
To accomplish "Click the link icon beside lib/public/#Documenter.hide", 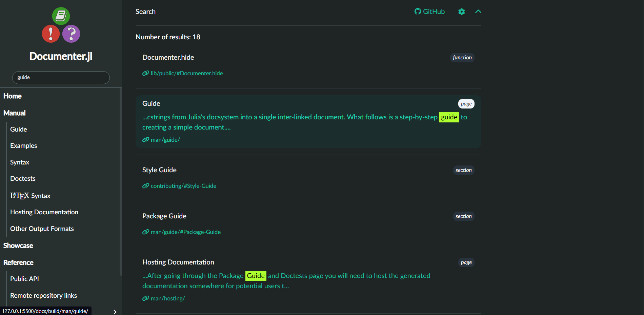I will pyautogui.click(x=146, y=73).
